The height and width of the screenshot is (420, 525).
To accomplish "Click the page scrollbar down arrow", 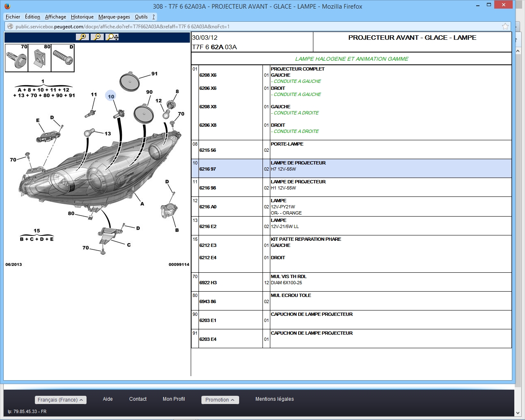I will 518,413.
